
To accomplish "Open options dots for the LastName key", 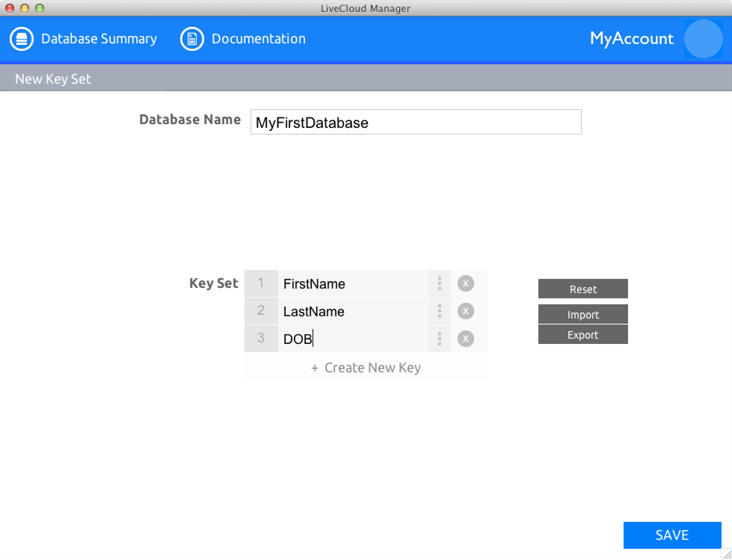I will pyautogui.click(x=440, y=311).
